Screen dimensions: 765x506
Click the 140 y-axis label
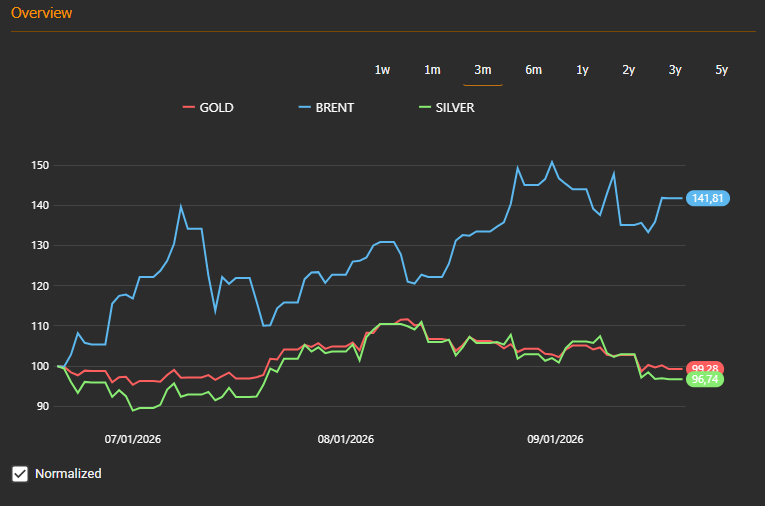click(40, 205)
